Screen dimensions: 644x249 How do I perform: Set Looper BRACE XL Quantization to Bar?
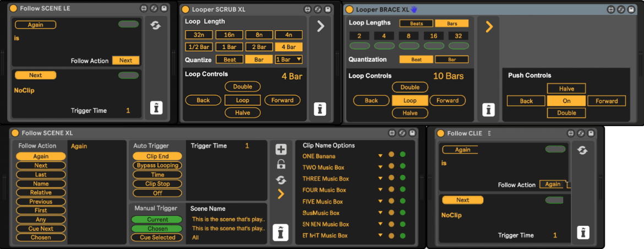pos(452,59)
